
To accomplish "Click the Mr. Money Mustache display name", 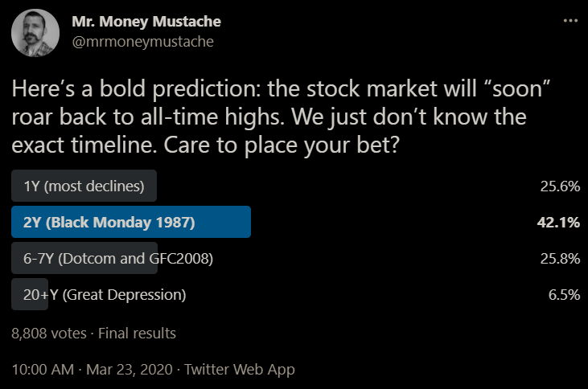I will pos(146,22).
